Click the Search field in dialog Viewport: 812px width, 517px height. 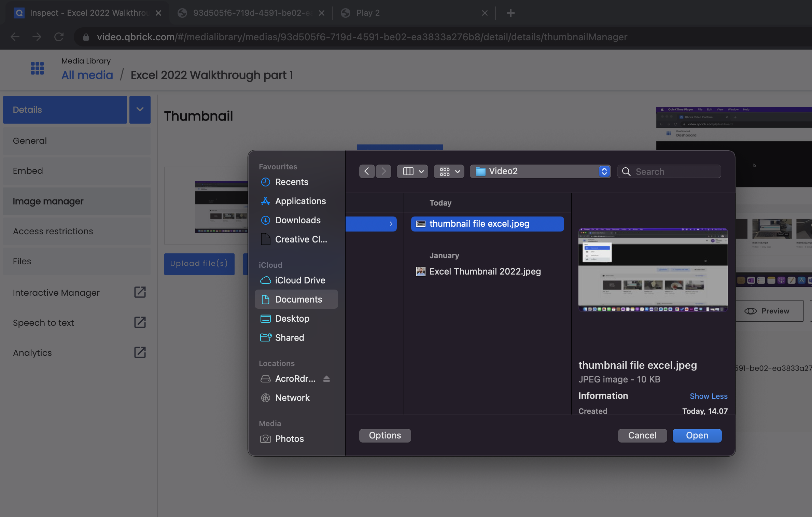coord(669,171)
